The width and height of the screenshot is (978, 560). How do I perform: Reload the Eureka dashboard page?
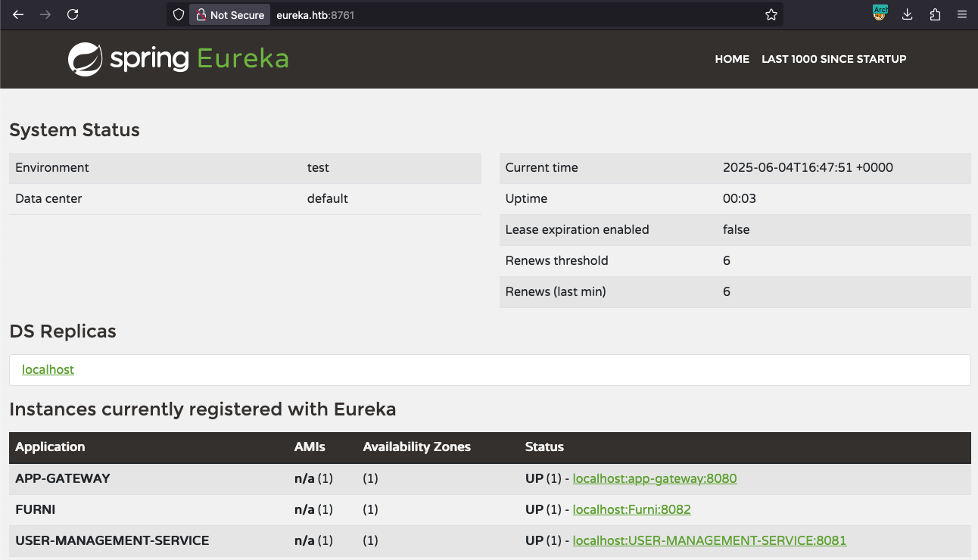[x=73, y=14]
